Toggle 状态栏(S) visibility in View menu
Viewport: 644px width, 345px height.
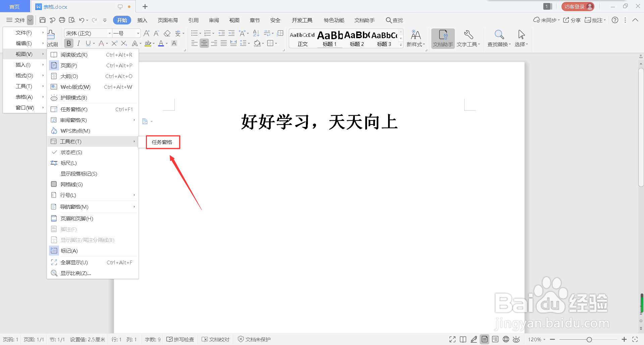tap(71, 152)
